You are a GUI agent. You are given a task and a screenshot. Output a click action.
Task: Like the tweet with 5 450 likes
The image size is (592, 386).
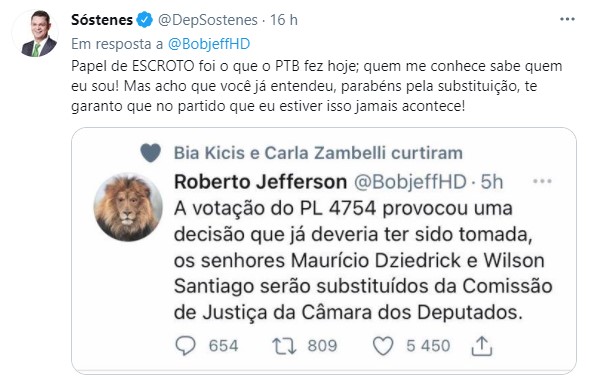383,346
